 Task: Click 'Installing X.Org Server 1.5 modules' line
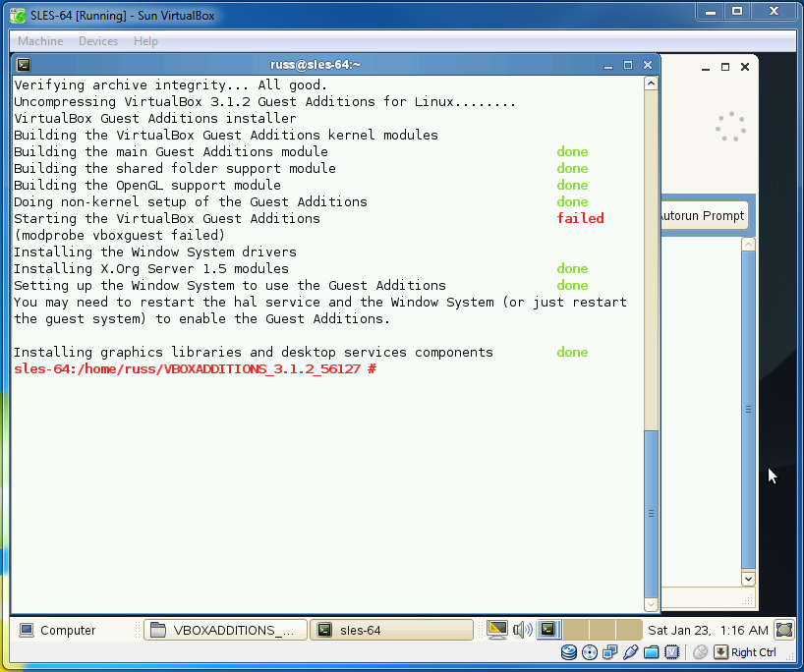(150, 268)
